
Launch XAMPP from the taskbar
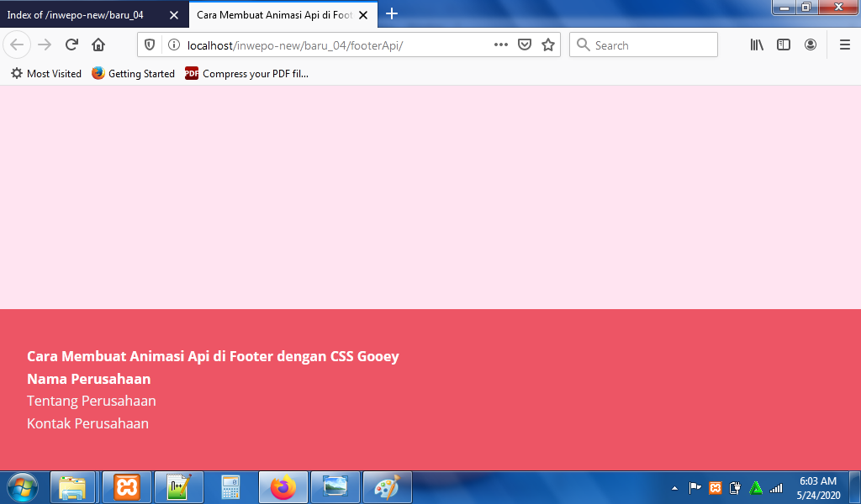click(127, 487)
